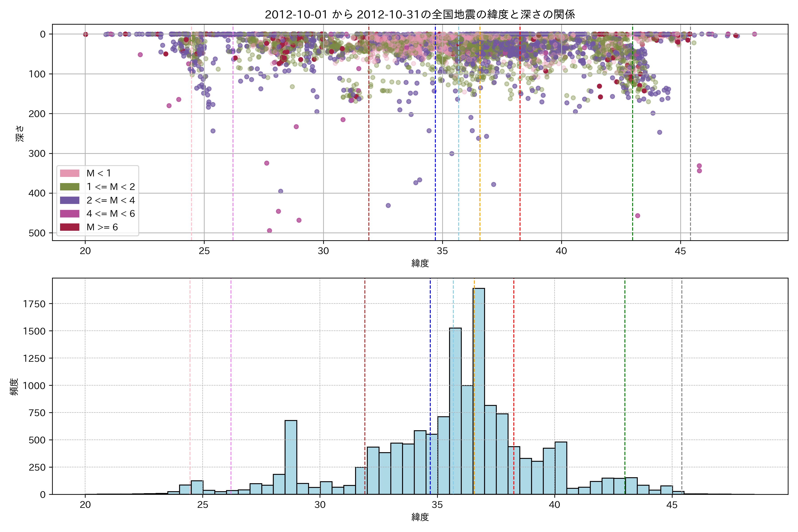Click the '500' depth tick label on scatter

pos(37,233)
